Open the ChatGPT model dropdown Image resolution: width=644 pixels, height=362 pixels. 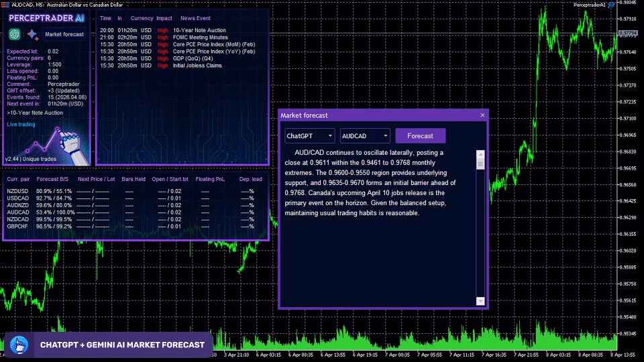tap(310, 136)
